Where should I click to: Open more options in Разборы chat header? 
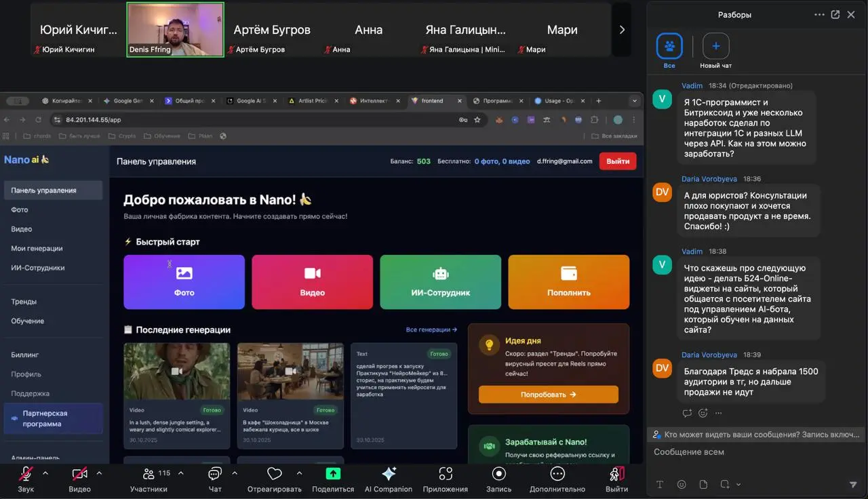(819, 14)
